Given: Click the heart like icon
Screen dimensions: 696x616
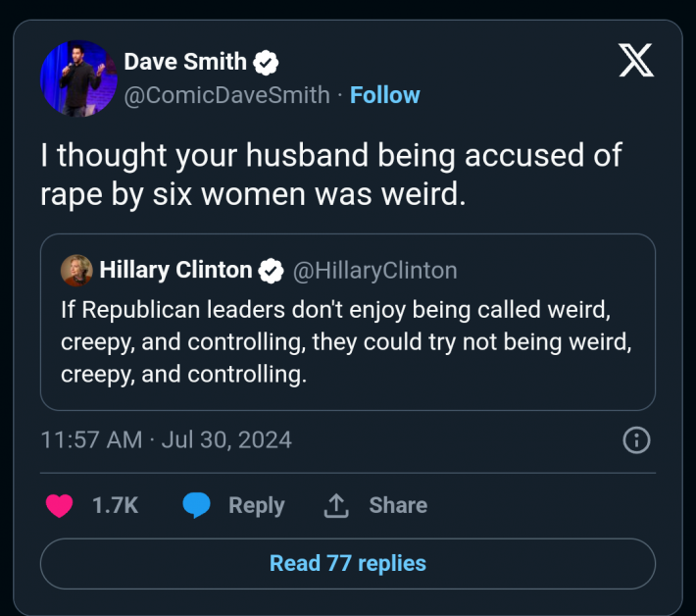Looking at the screenshot, I should [60, 505].
